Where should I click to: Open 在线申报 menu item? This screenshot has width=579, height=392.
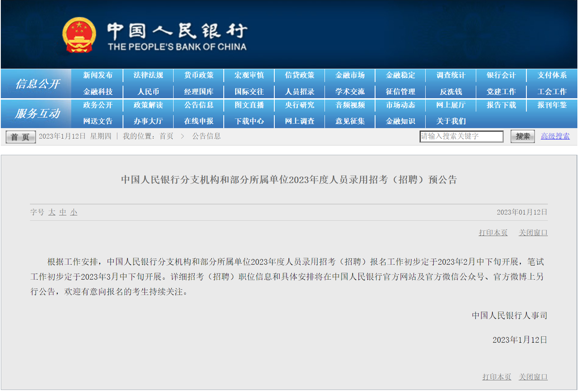tap(199, 121)
